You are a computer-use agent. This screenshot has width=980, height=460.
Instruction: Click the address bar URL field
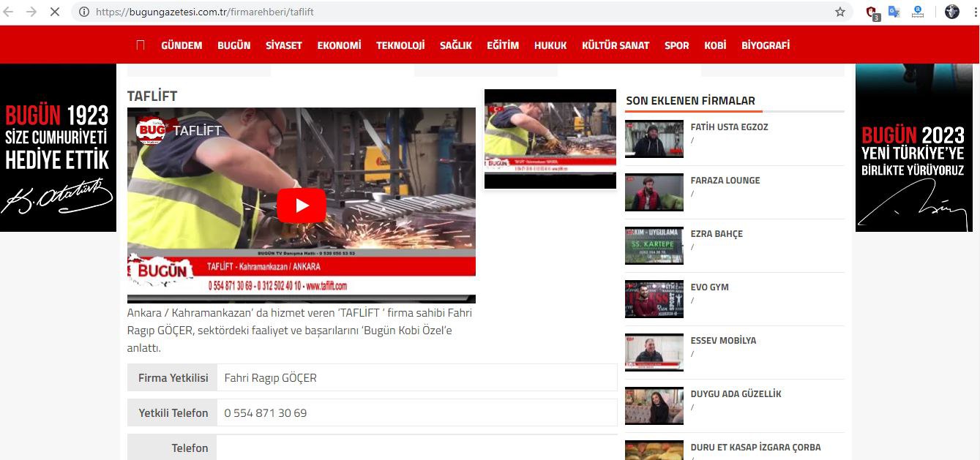(x=461, y=12)
